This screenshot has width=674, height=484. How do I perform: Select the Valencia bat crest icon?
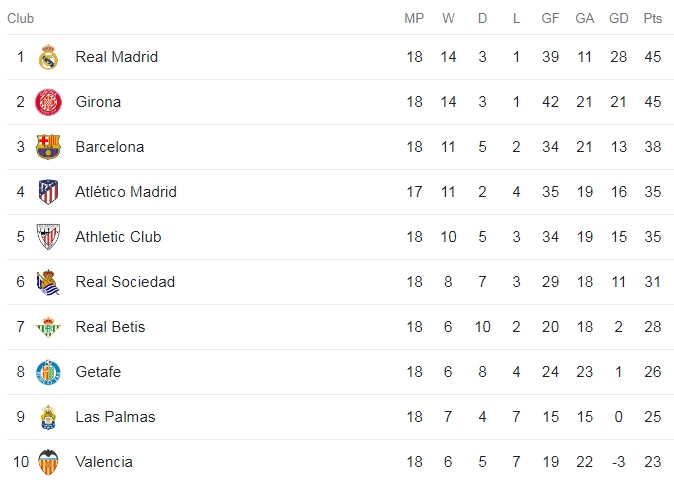(48, 462)
